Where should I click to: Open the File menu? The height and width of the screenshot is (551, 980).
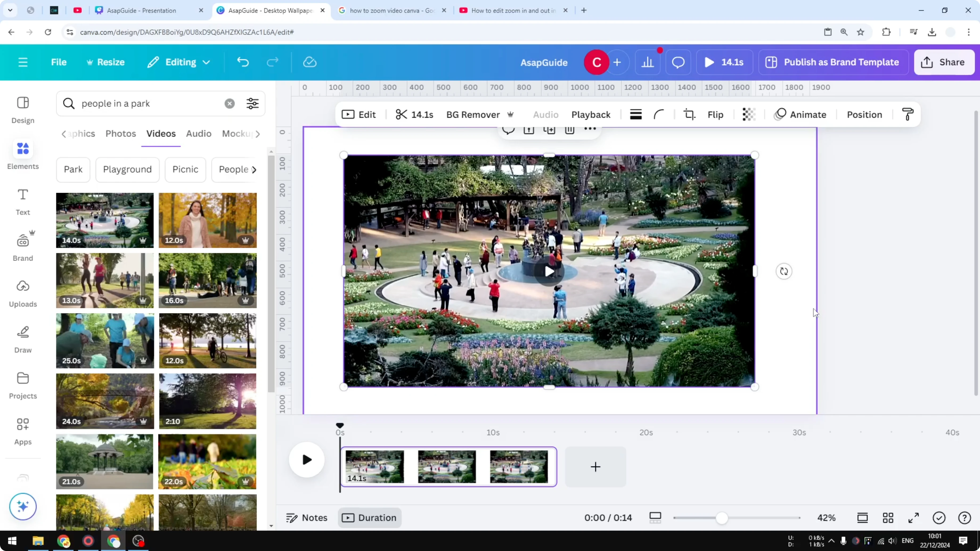59,62
